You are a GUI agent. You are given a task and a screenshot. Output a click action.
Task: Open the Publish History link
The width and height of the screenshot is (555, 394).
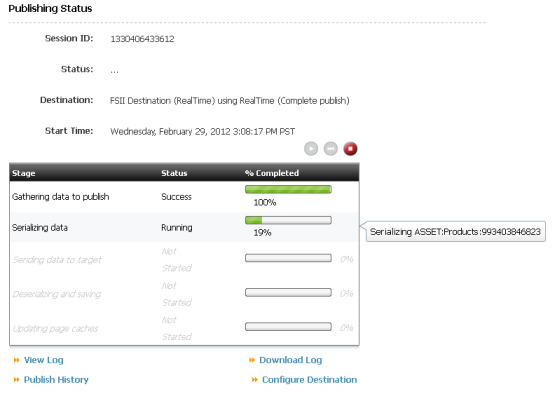(56, 380)
